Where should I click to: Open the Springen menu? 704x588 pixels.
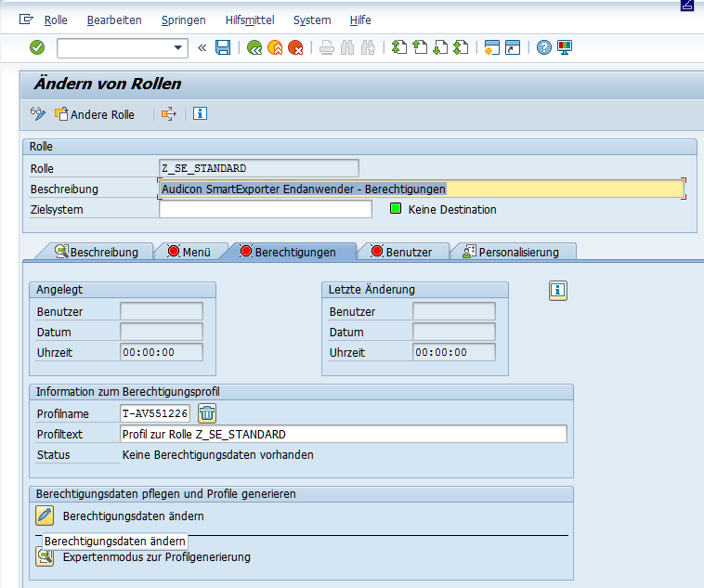click(x=183, y=20)
